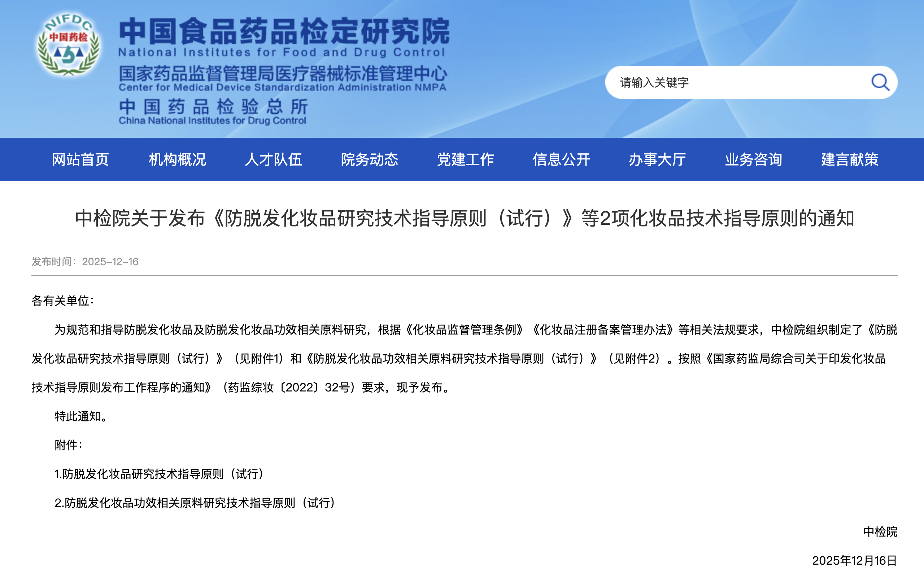924x578 pixels.
Task: Click the 国家药品监督管理局医疗器械标准管理中心 header text
Action: pos(283,74)
